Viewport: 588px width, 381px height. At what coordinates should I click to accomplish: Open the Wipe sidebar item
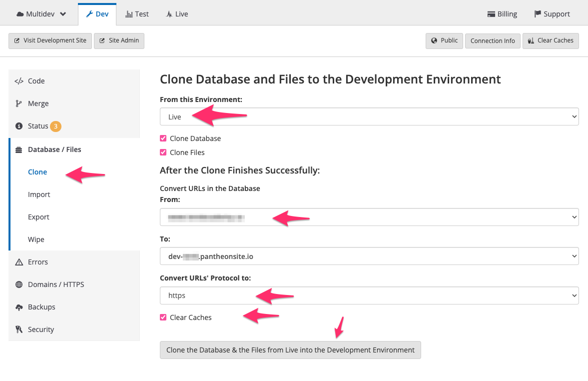coord(36,239)
